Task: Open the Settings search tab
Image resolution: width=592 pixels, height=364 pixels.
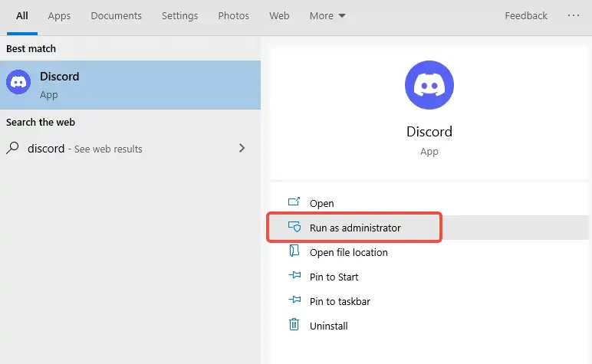Action: point(179,16)
